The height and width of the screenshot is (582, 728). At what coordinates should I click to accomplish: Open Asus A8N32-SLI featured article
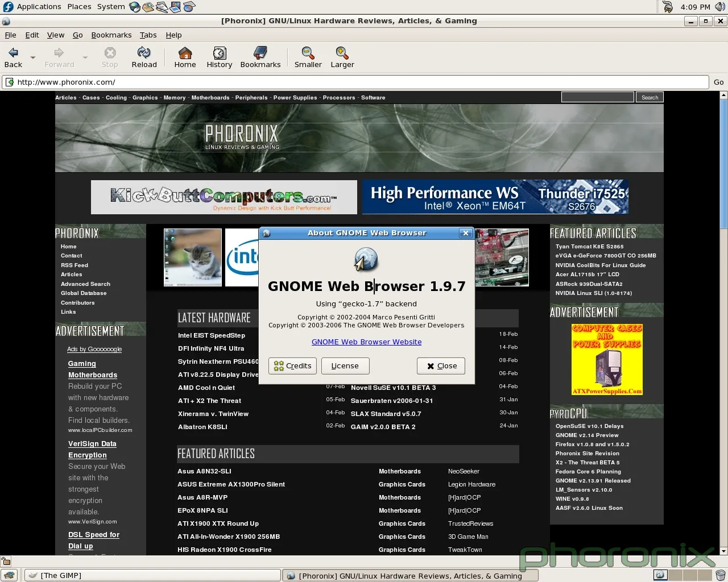pos(204,471)
